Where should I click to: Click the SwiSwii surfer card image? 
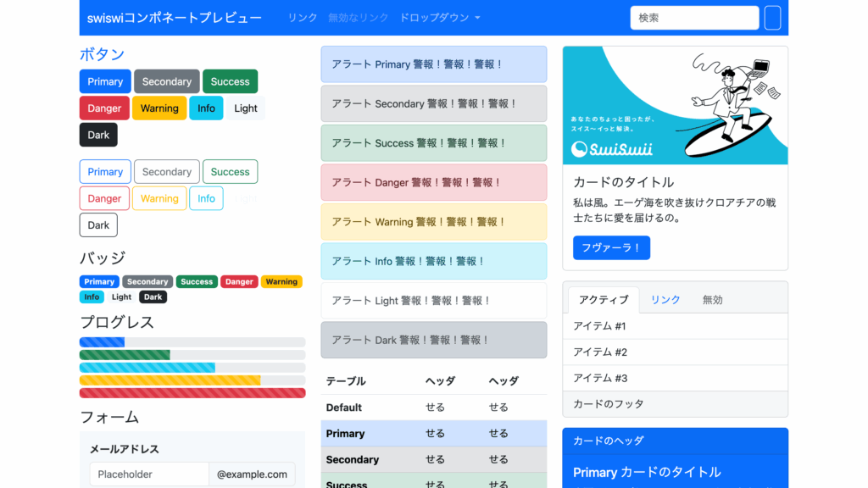tap(675, 105)
